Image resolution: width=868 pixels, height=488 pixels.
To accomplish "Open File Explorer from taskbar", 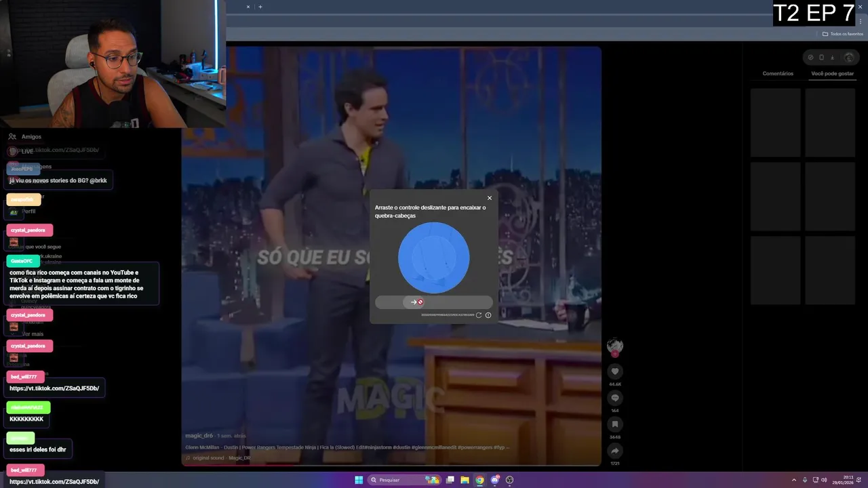I will click(x=465, y=480).
